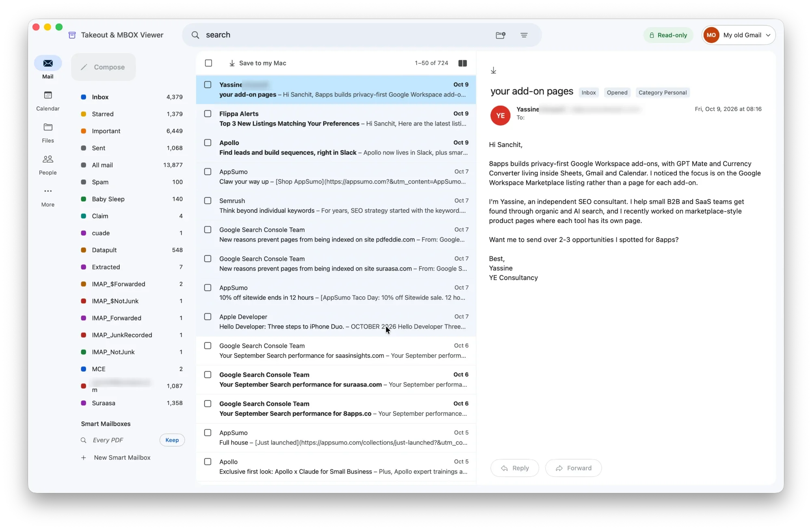
Task: Select the Spam folder
Action: 132,182
